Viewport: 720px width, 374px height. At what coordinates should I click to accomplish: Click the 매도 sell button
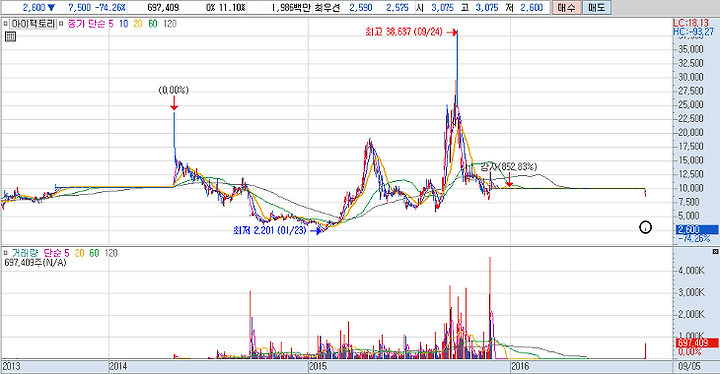596,7
